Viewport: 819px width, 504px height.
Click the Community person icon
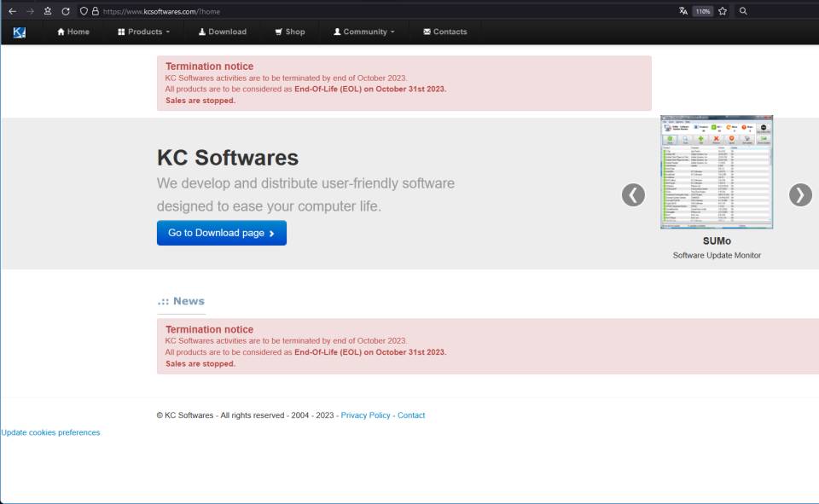tap(339, 32)
